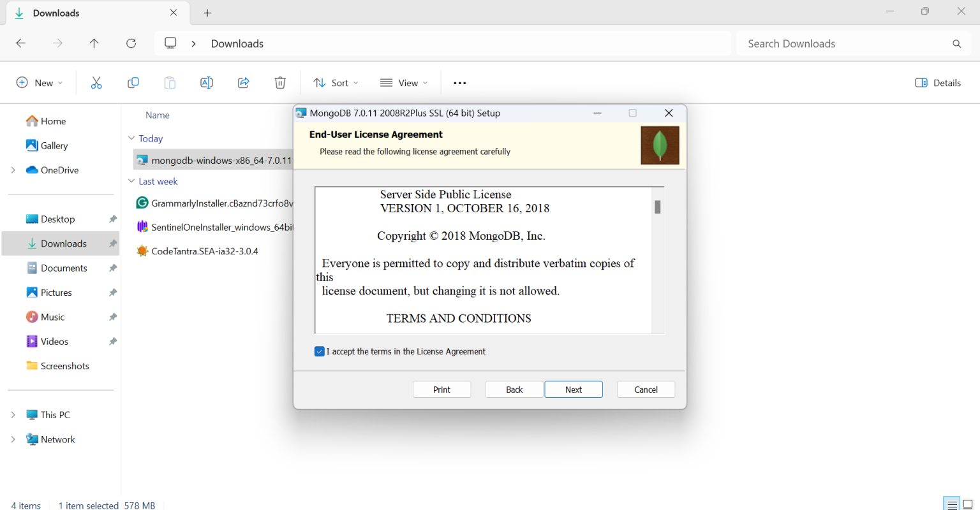
Task: Click the Delete trash icon
Action: coord(280,83)
